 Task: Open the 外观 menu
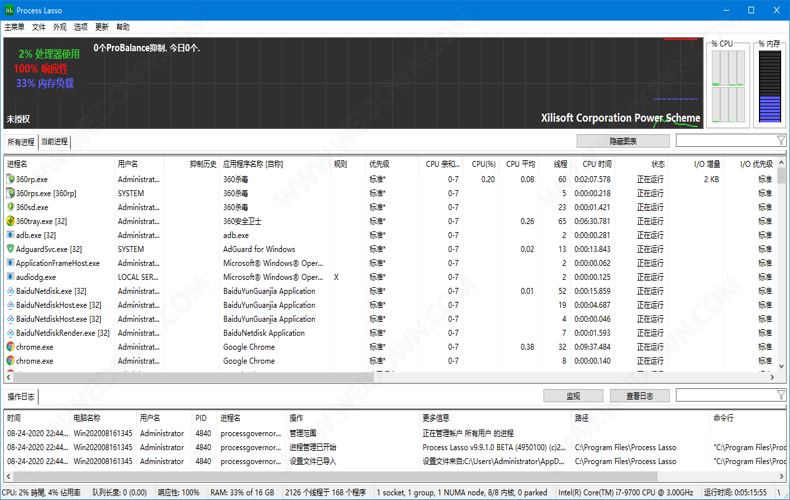[x=59, y=27]
